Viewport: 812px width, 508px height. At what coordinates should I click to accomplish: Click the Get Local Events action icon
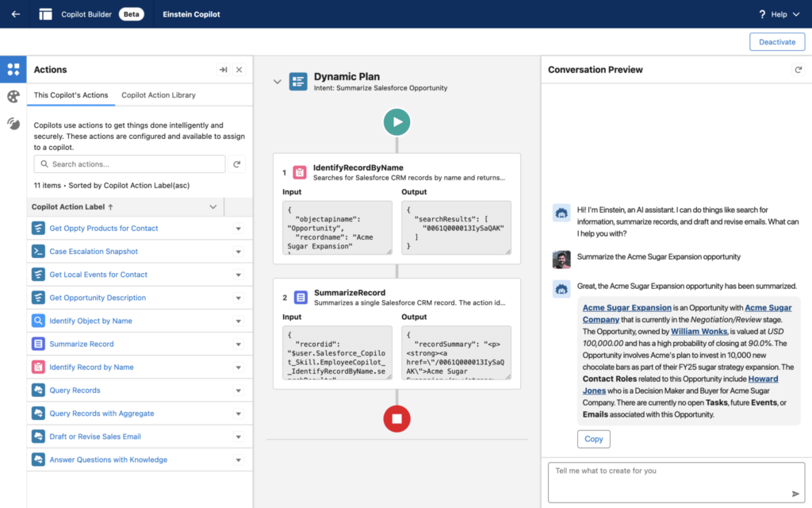(38, 274)
